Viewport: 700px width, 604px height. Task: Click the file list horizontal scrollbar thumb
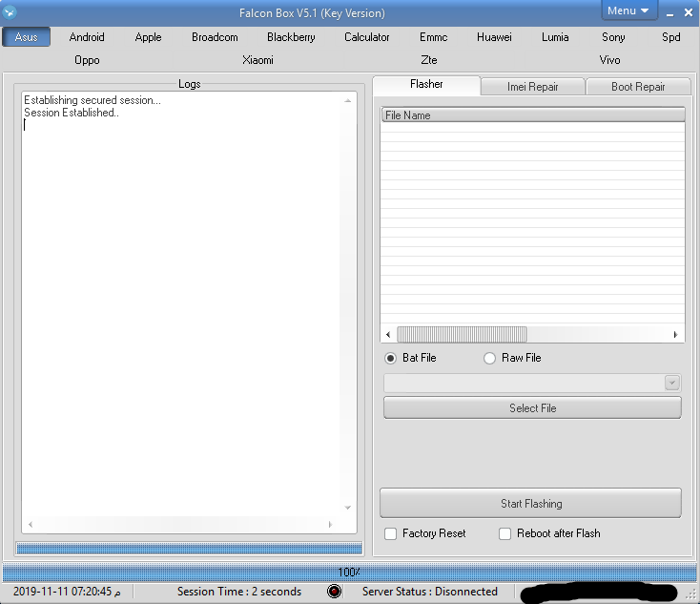pos(462,334)
